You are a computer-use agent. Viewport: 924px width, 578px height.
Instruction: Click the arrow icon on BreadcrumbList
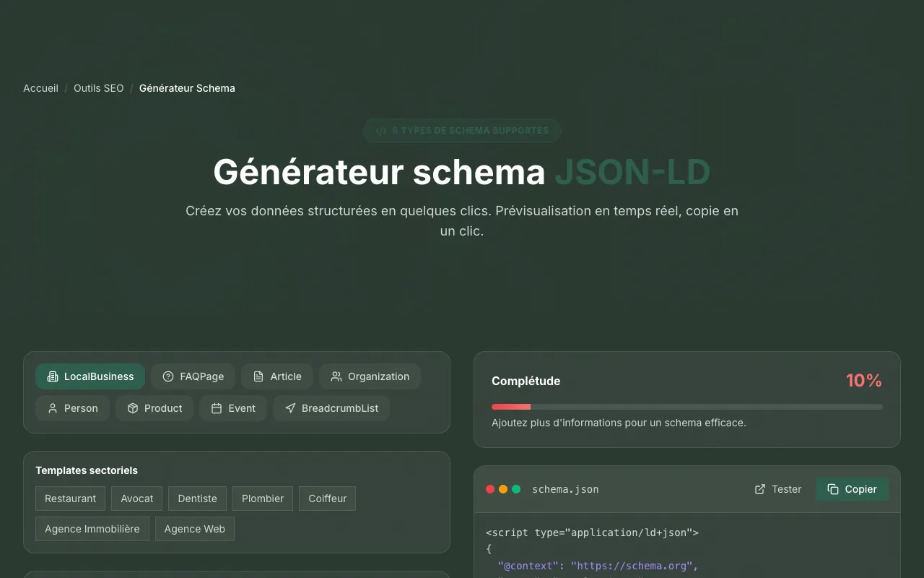click(290, 408)
